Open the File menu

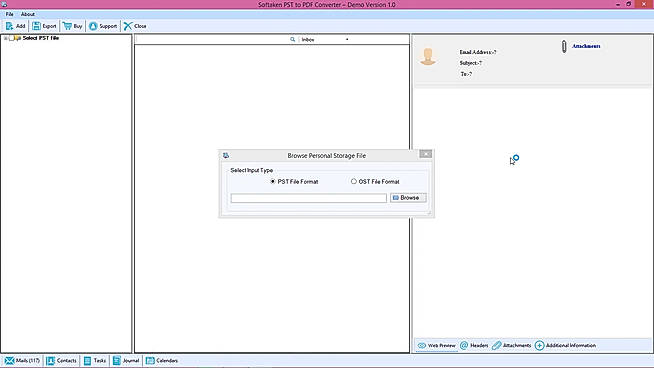click(9, 14)
